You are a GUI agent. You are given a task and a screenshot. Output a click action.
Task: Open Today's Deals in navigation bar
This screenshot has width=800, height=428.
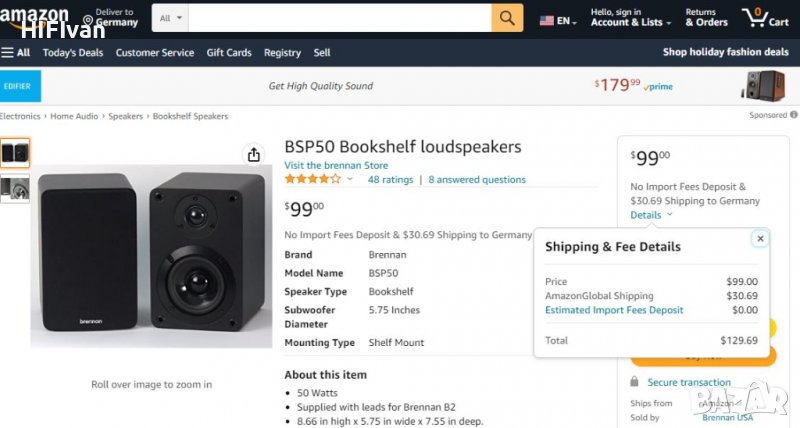coord(73,53)
